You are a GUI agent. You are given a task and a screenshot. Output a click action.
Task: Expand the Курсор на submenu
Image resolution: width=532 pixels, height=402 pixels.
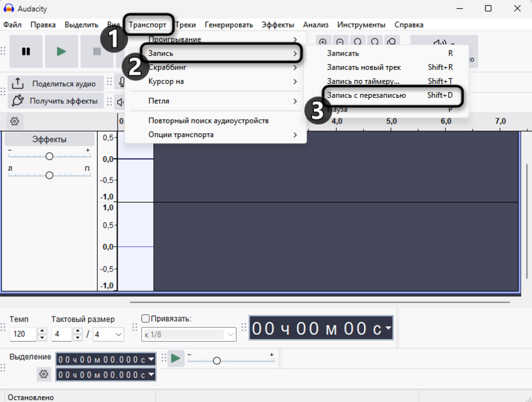[215, 81]
